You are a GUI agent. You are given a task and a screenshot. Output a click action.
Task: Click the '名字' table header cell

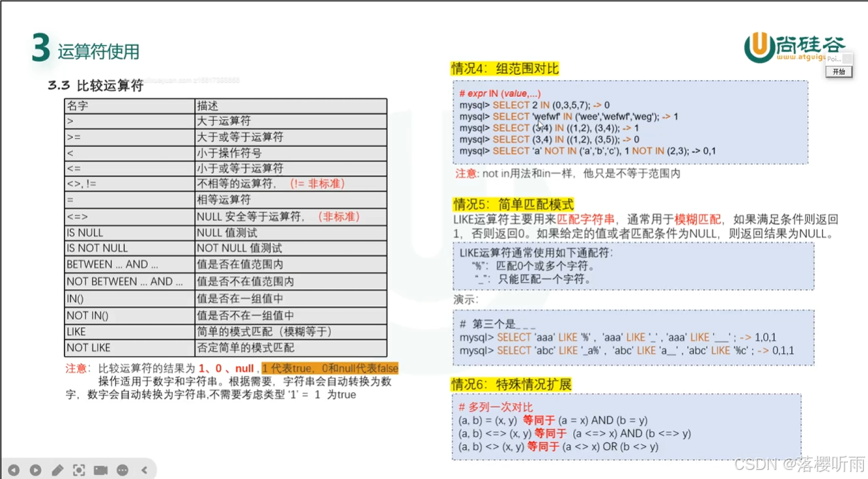[129, 106]
